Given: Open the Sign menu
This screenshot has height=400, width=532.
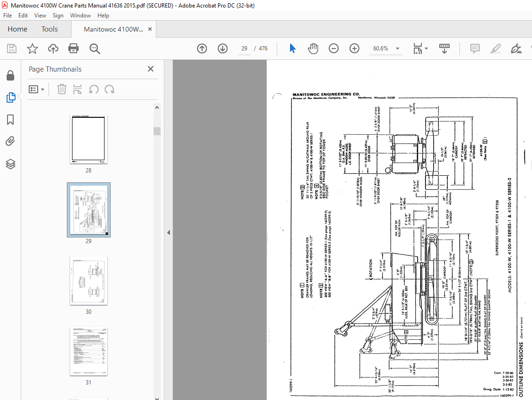Looking at the screenshot, I should click(58, 15).
